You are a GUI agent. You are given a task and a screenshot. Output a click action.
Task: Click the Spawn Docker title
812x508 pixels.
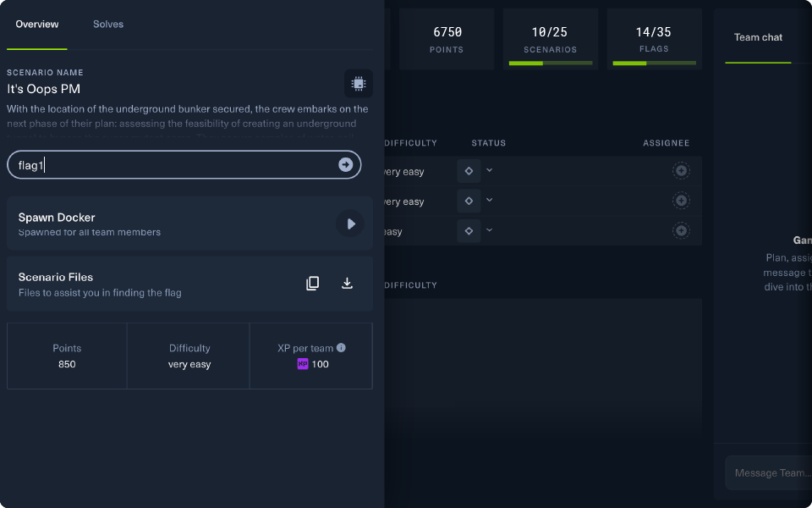coord(57,218)
